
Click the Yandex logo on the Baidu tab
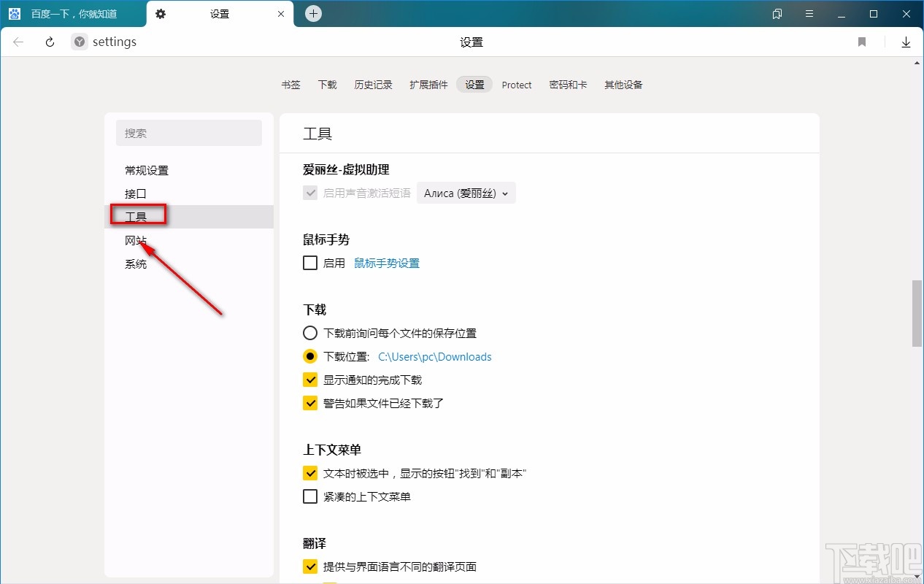pyautogui.click(x=14, y=13)
